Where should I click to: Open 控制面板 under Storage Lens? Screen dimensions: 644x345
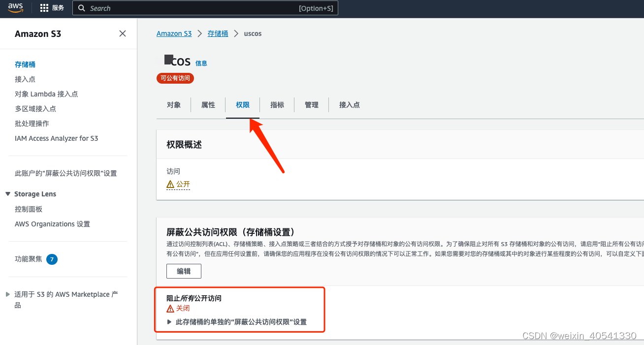pos(29,209)
